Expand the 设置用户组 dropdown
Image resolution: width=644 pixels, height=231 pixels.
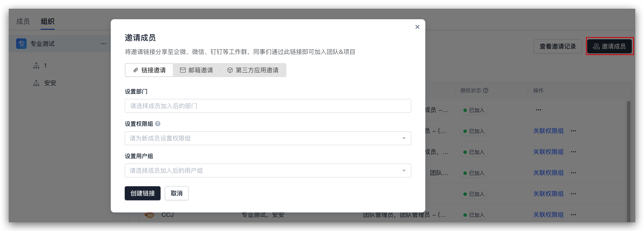click(268, 171)
